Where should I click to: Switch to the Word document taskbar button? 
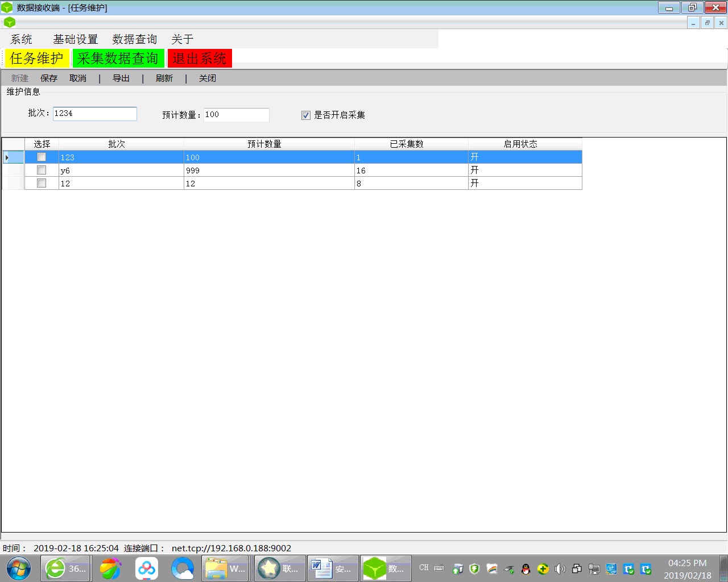click(x=333, y=568)
